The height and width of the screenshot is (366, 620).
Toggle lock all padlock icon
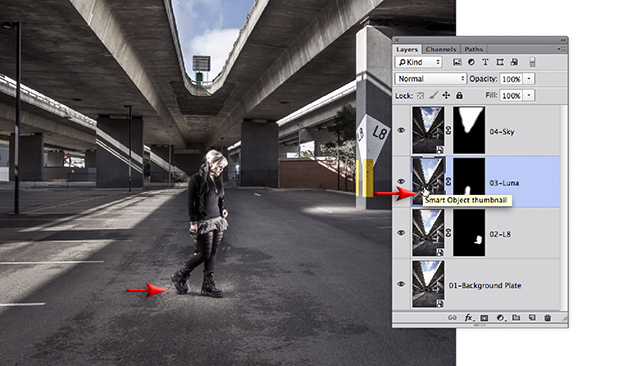point(459,96)
